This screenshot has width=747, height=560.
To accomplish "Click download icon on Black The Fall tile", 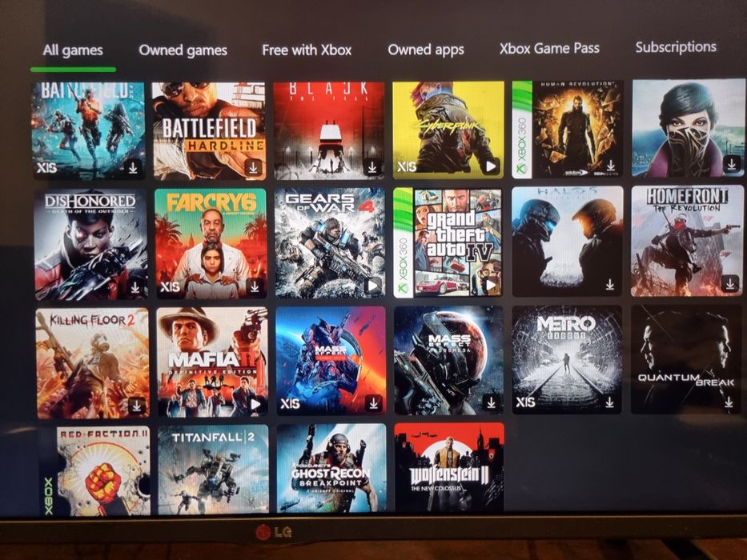I will pos(372,166).
